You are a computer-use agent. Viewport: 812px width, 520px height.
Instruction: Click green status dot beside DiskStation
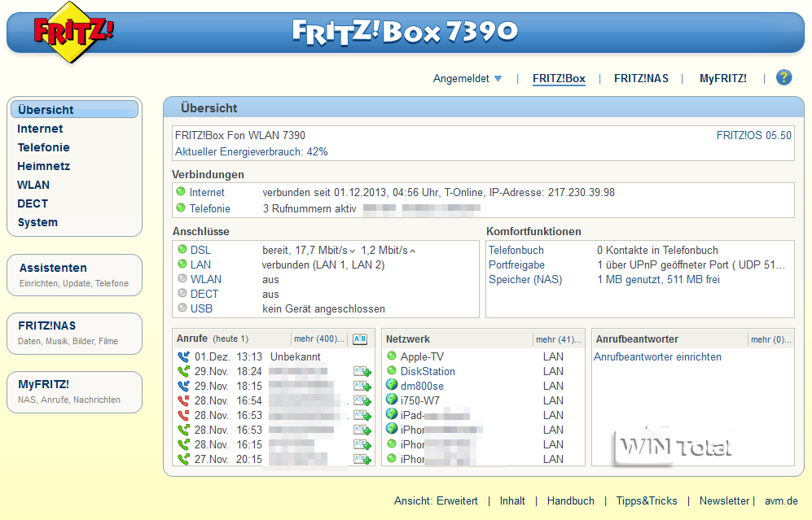click(x=392, y=370)
